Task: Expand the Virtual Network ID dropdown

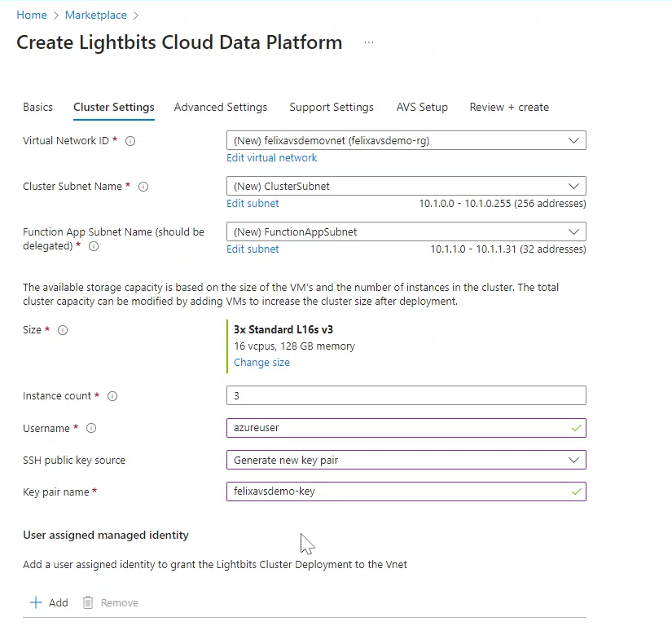Action: click(406, 140)
